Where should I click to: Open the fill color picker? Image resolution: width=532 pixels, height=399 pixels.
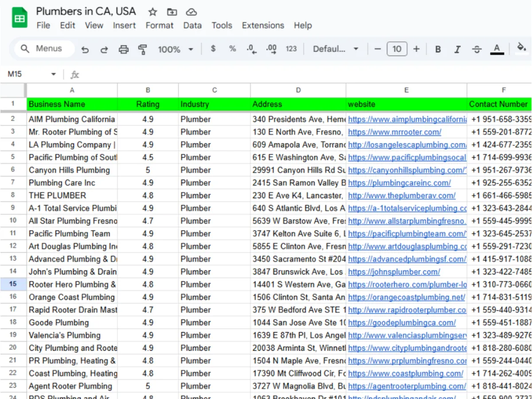point(522,48)
